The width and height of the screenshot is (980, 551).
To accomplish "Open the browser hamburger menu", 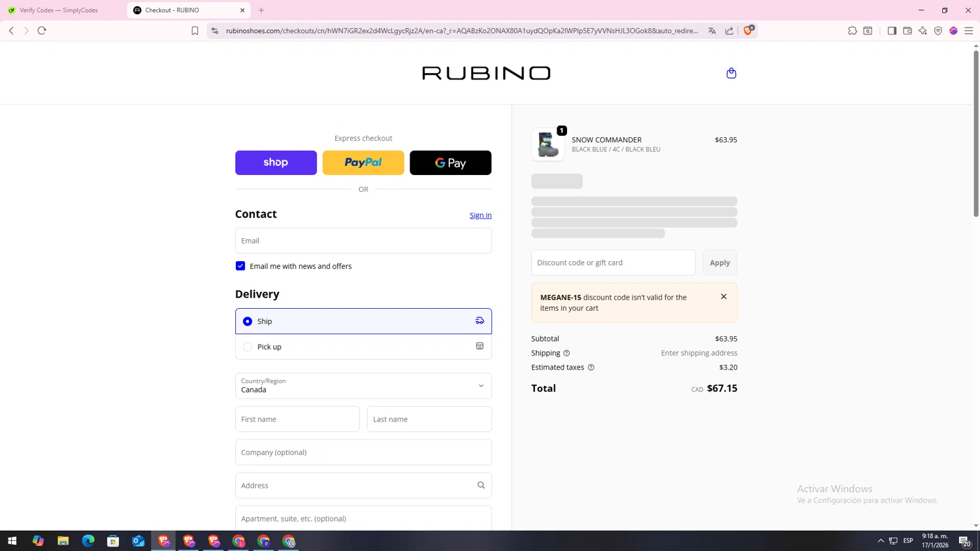I will tap(969, 31).
